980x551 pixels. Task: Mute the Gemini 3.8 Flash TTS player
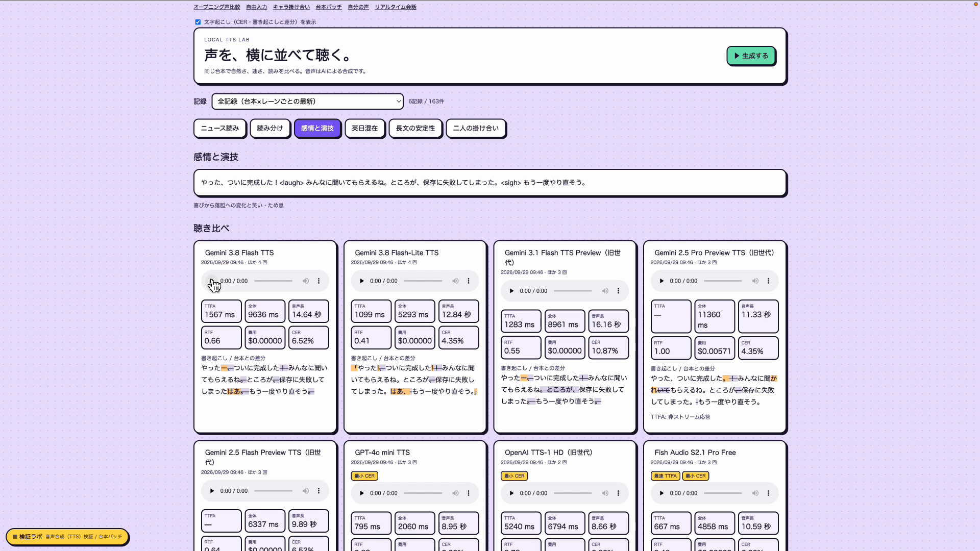click(305, 281)
